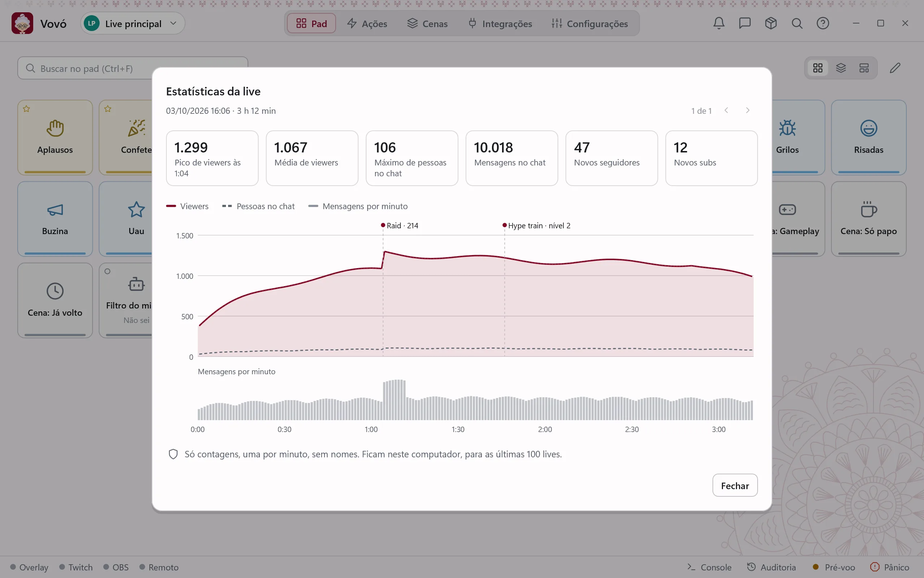Activate Cena: Já volto tile
Viewport: 924px width, 578px height.
(55, 301)
